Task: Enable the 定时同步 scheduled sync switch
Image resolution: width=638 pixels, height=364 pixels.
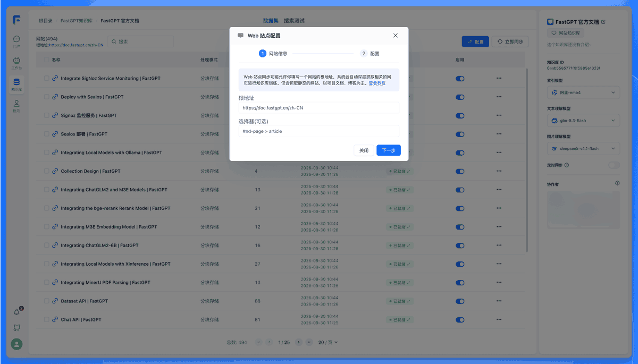Action: coord(614,165)
